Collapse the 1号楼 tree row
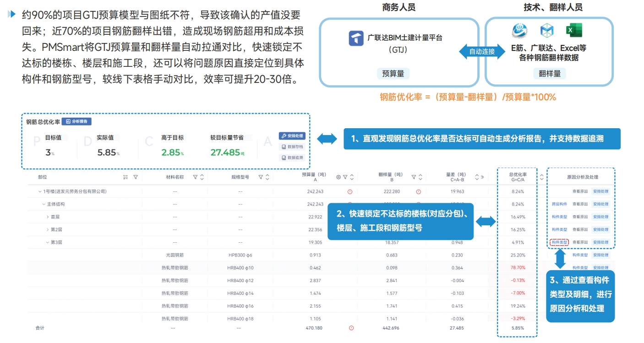Screen dimensions: 644x343 40,192
